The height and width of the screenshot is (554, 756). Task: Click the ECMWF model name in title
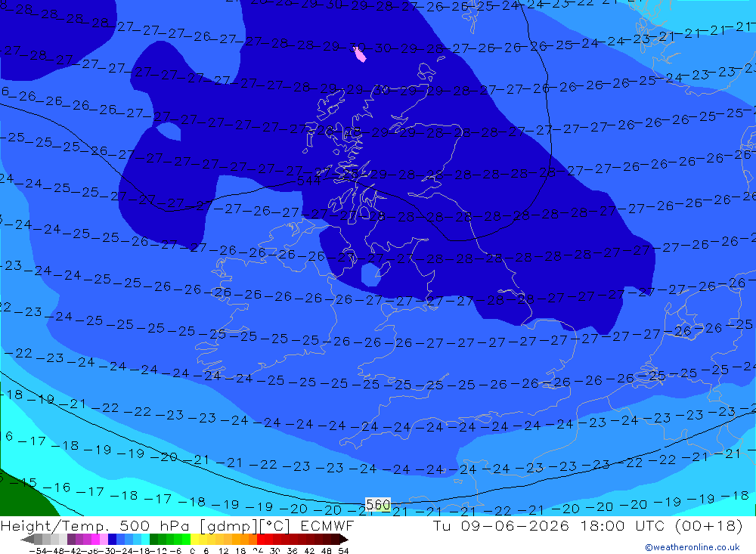(x=327, y=525)
